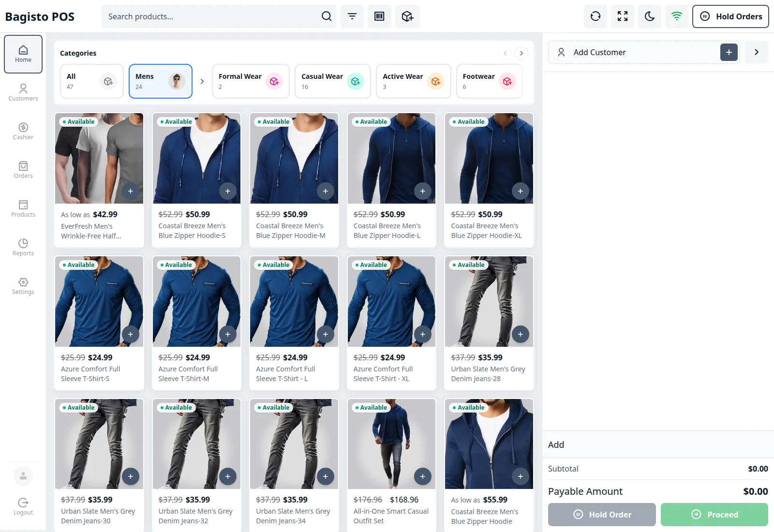
Task: Go to Home in sidebar
Action: point(23,54)
